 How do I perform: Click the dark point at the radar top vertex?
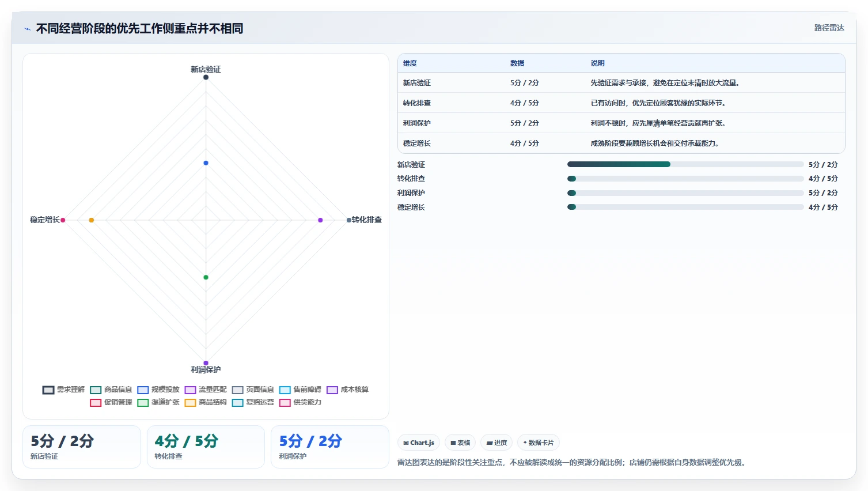[206, 77]
